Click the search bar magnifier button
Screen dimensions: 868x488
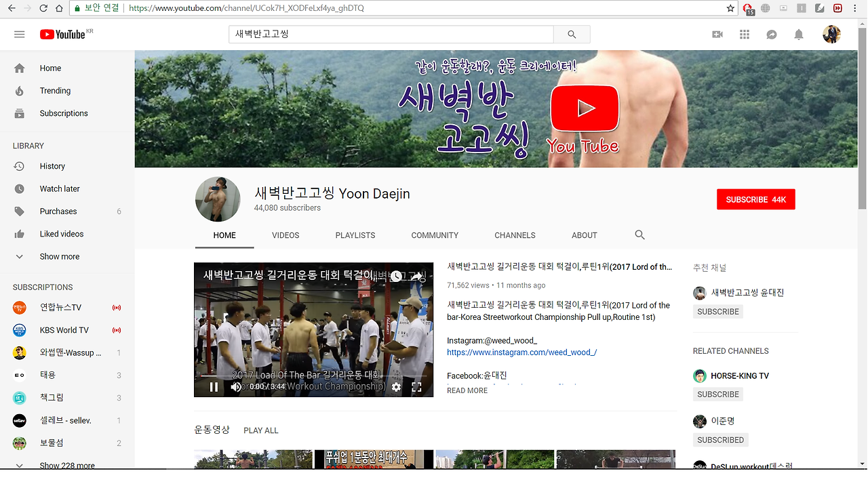pyautogui.click(x=571, y=34)
